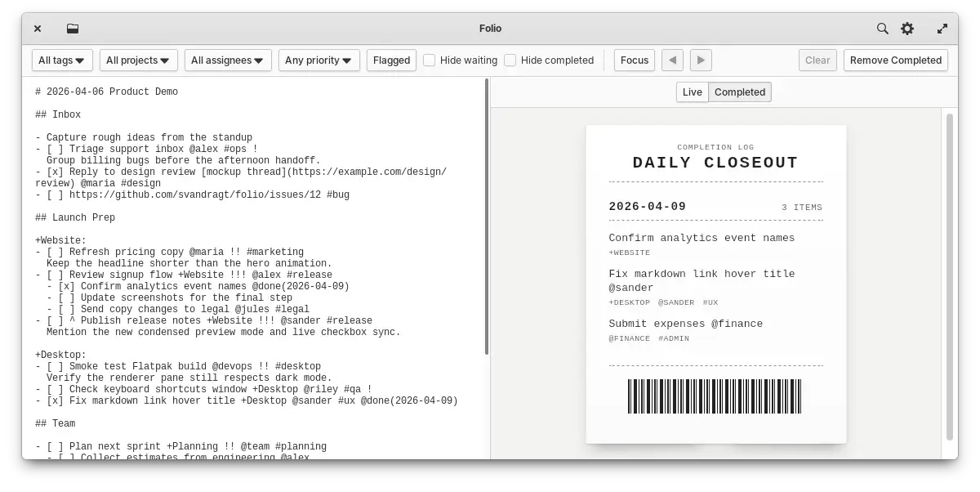Enable the Hide completed checkbox
The image size is (980, 492).
click(x=510, y=60)
